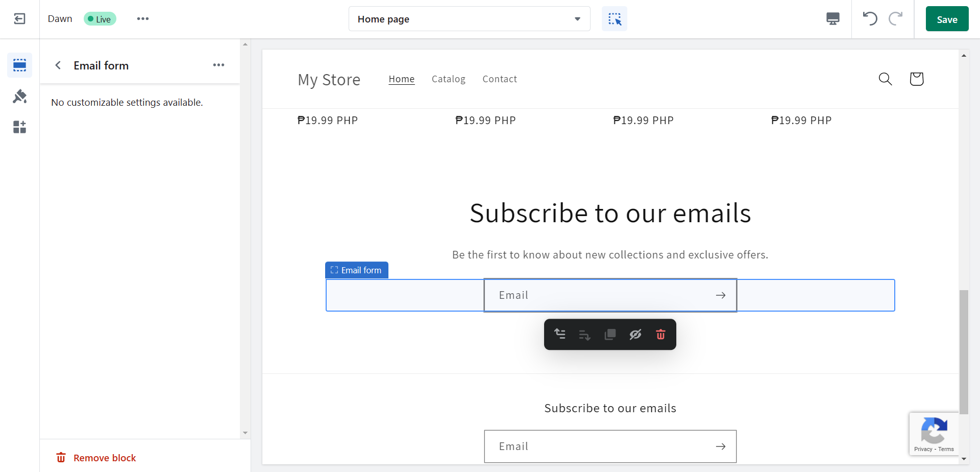Click the My Store logo link
This screenshot has height=472, width=980.
(329, 80)
